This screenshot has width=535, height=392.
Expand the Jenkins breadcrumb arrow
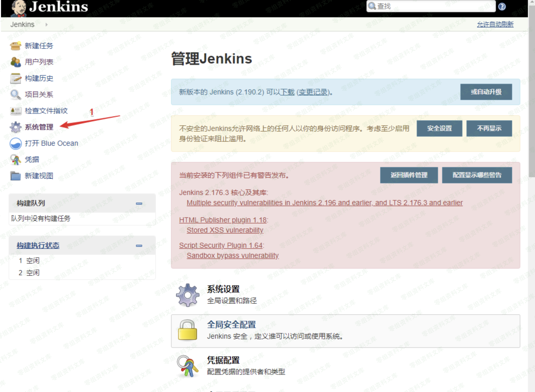coord(46,25)
